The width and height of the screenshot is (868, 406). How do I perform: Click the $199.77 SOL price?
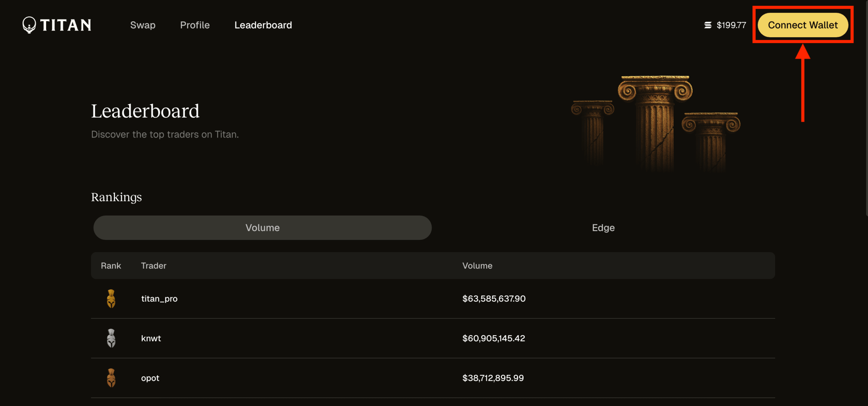click(x=731, y=25)
